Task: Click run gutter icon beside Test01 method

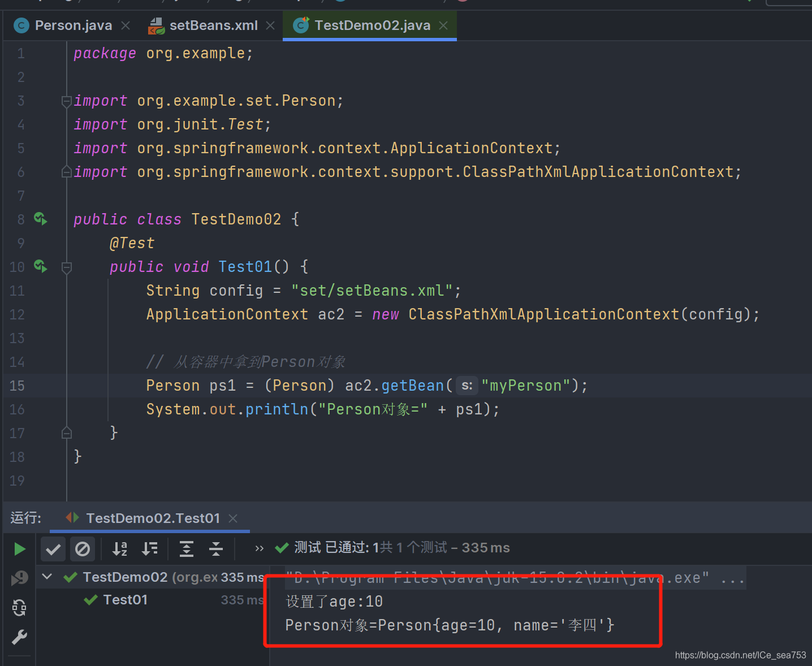Action: click(x=41, y=266)
